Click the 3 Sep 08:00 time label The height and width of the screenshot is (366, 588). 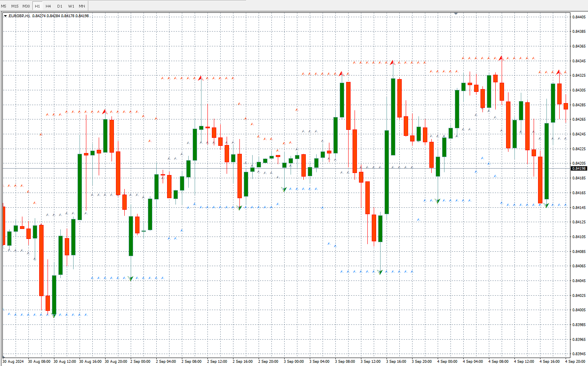pyautogui.click(x=345, y=362)
